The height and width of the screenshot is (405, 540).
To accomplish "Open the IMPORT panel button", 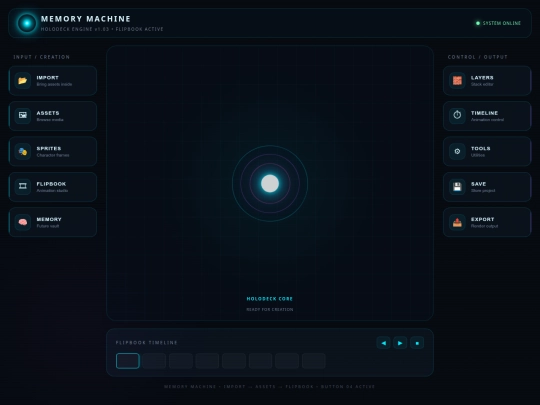I will pyautogui.click(x=53, y=81).
